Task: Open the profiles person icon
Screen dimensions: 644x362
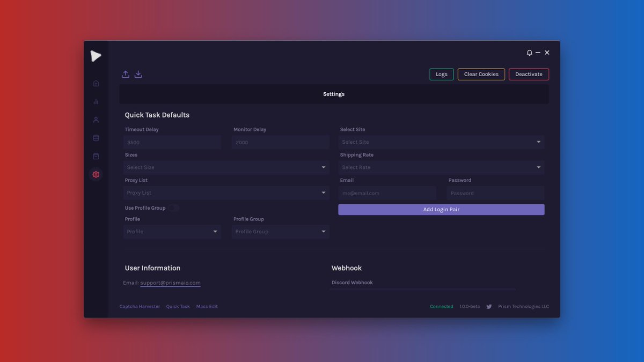Action: pos(96,120)
